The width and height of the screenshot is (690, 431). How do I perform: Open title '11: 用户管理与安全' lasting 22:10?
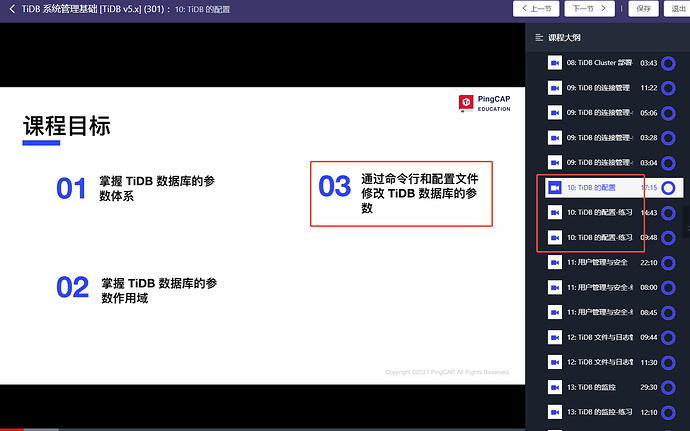[597, 262]
